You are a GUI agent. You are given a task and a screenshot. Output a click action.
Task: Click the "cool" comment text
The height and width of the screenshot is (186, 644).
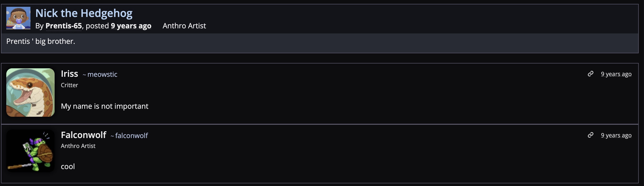click(x=68, y=167)
